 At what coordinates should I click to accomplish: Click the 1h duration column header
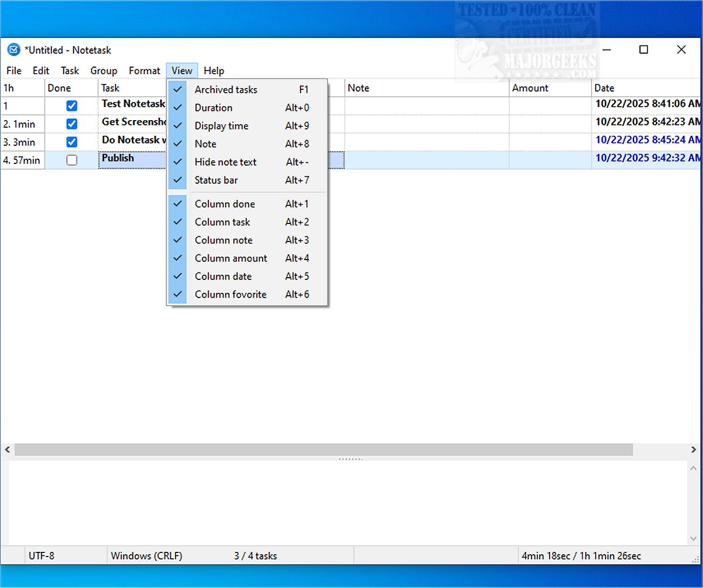coord(23,88)
